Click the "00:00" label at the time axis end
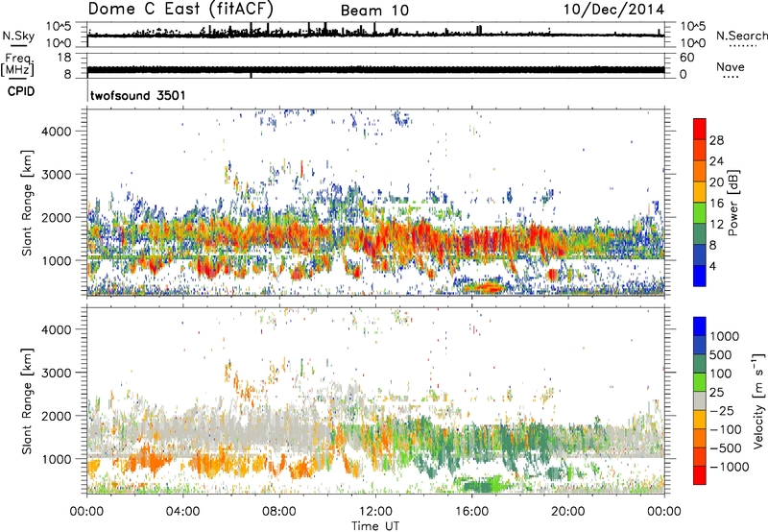Viewport: 768px width, 532px height. pyautogui.click(x=663, y=512)
